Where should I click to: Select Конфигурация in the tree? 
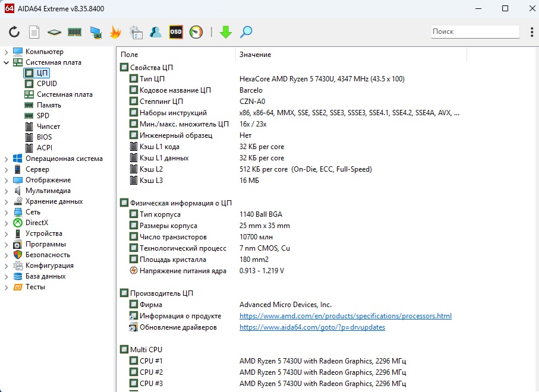(x=49, y=265)
